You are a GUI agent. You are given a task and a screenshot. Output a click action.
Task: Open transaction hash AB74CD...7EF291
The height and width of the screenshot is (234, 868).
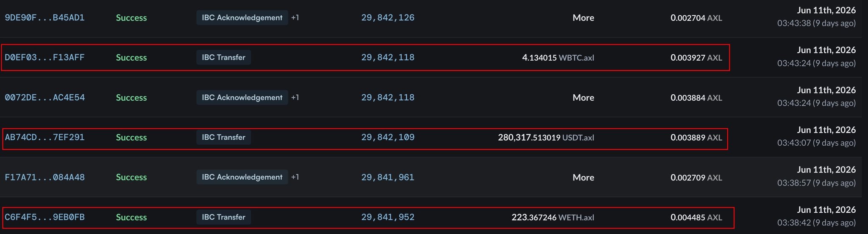click(45, 138)
